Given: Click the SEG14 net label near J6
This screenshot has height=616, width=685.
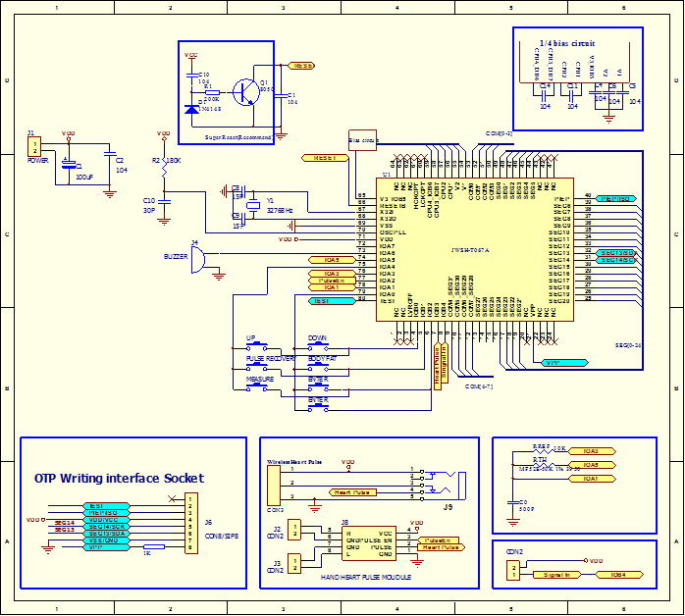Looking at the screenshot, I should (x=65, y=523).
